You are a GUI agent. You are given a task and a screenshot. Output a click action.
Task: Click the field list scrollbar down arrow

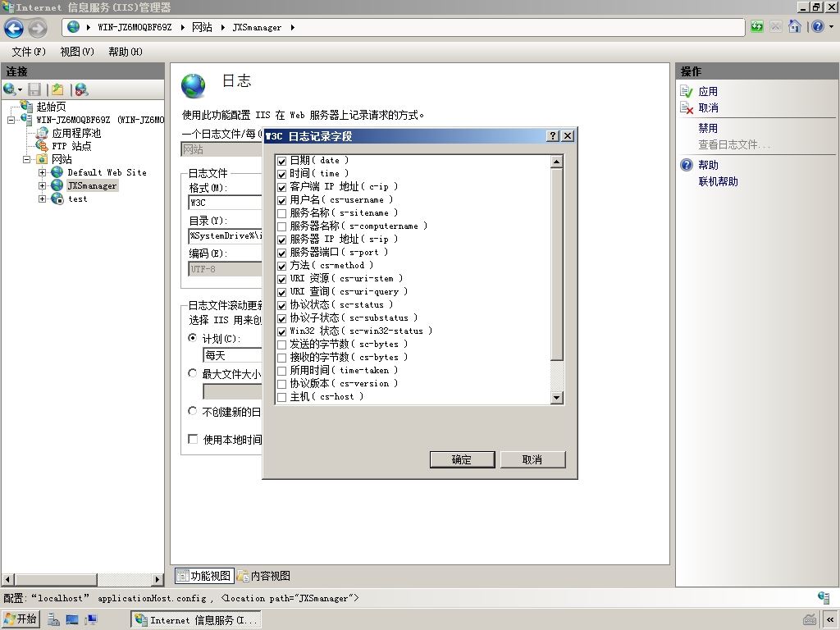click(557, 398)
